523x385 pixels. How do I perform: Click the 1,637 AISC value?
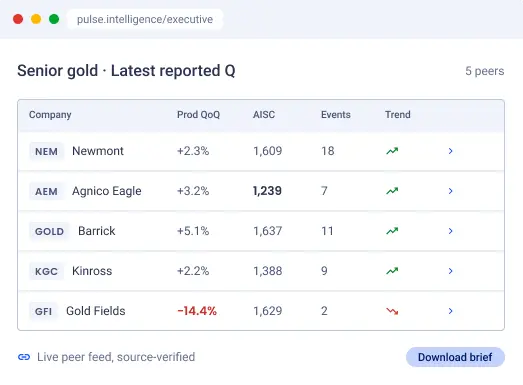click(x=268, y=231)
